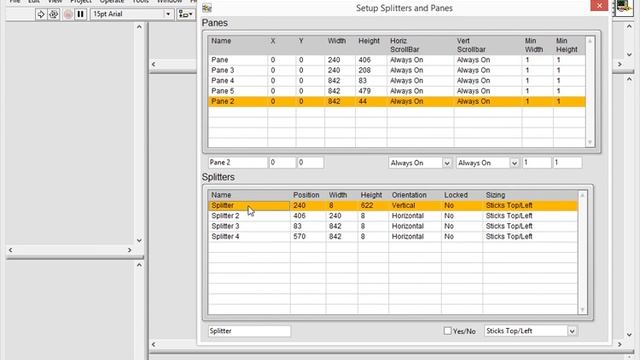Open the Align Objects toolbar menu

(186, 14)
